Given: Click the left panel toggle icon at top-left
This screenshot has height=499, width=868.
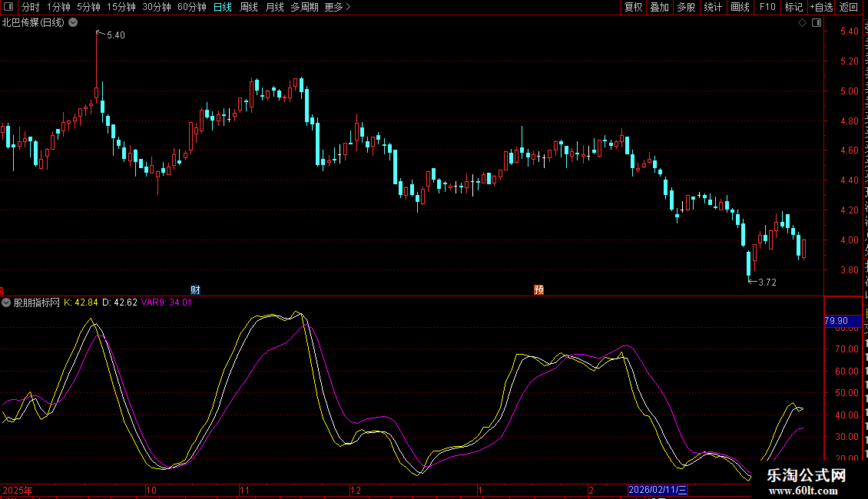Looking at the screenshot, I should coord(9,7).
